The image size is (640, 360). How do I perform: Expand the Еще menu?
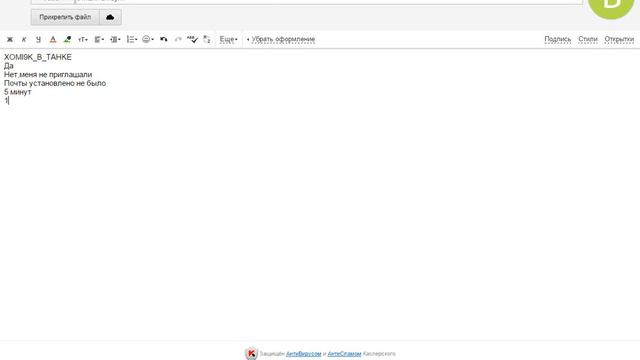pos(229,40)
